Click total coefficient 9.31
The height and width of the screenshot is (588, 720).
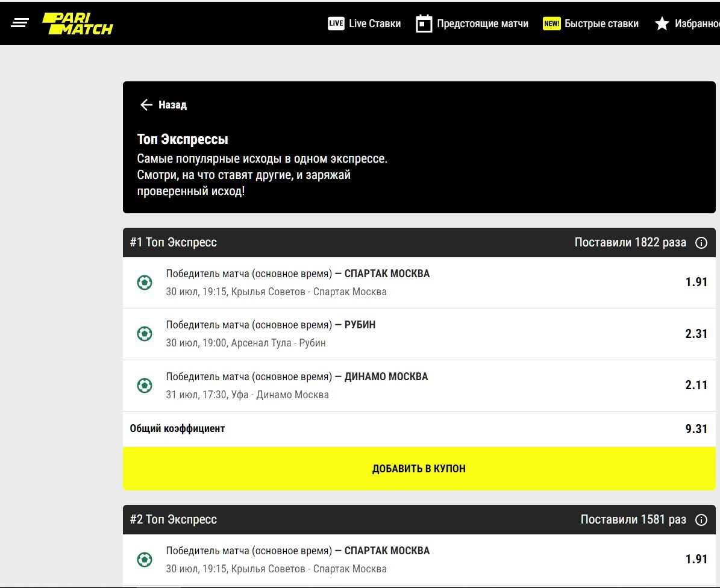point(696,429)
